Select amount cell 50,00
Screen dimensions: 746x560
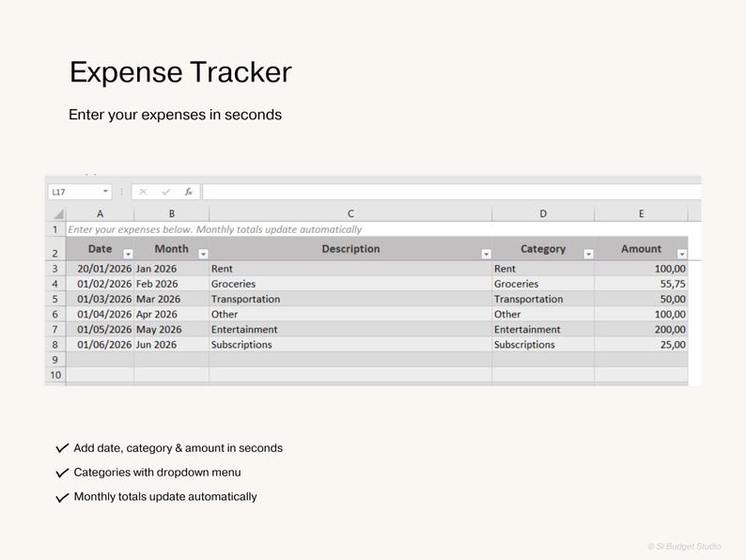pyautogui.click(x=641, y=299)
